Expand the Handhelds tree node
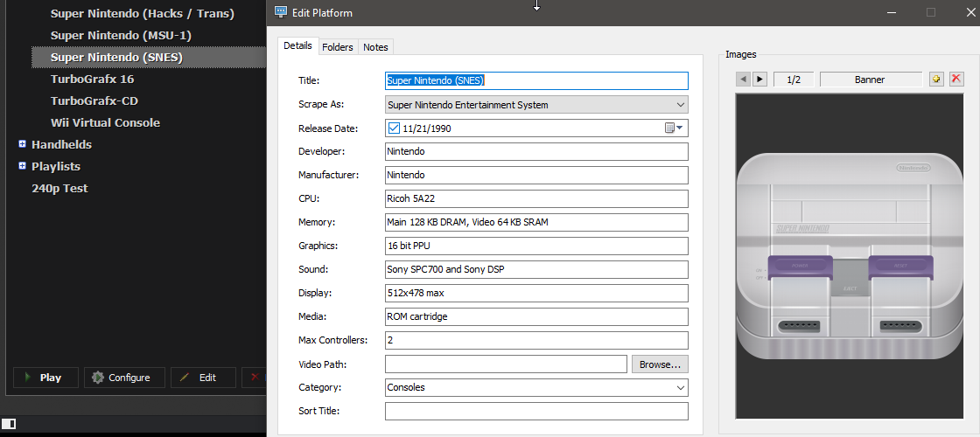Image resolution: width=980 pixels, height=437 pixels. tap(23, 144)
